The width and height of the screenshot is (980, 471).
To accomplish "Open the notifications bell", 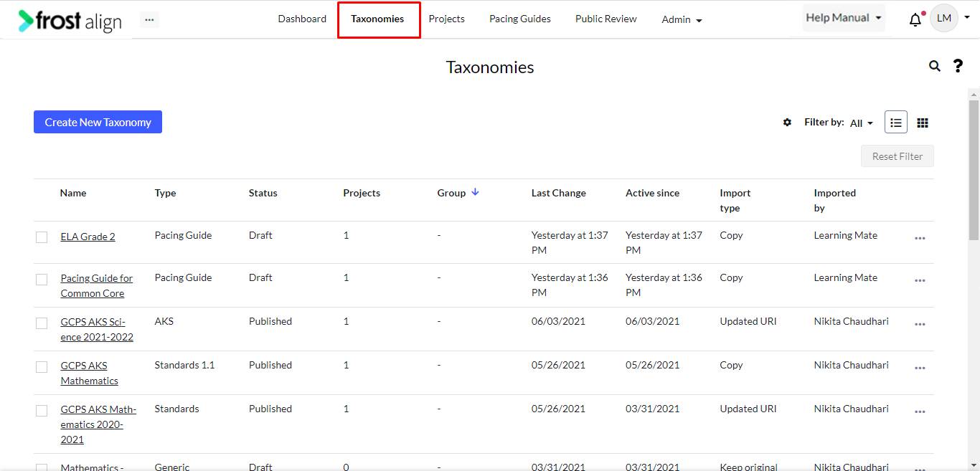I will (915, 19).
